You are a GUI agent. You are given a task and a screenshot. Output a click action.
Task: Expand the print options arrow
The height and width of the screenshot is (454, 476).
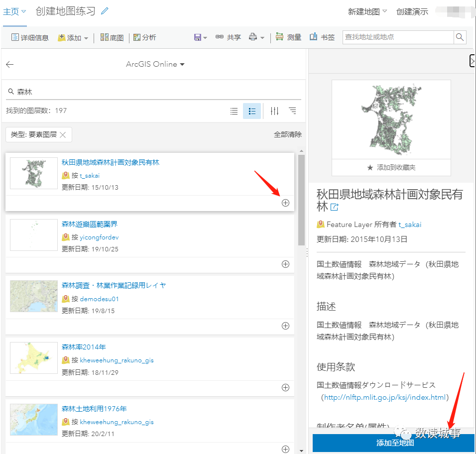262,38
